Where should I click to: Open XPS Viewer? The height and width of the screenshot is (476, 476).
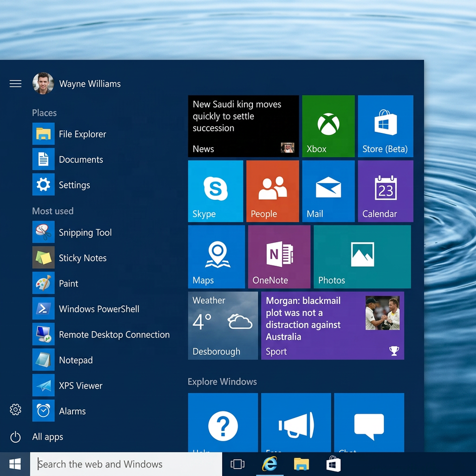tap(67, 386)
